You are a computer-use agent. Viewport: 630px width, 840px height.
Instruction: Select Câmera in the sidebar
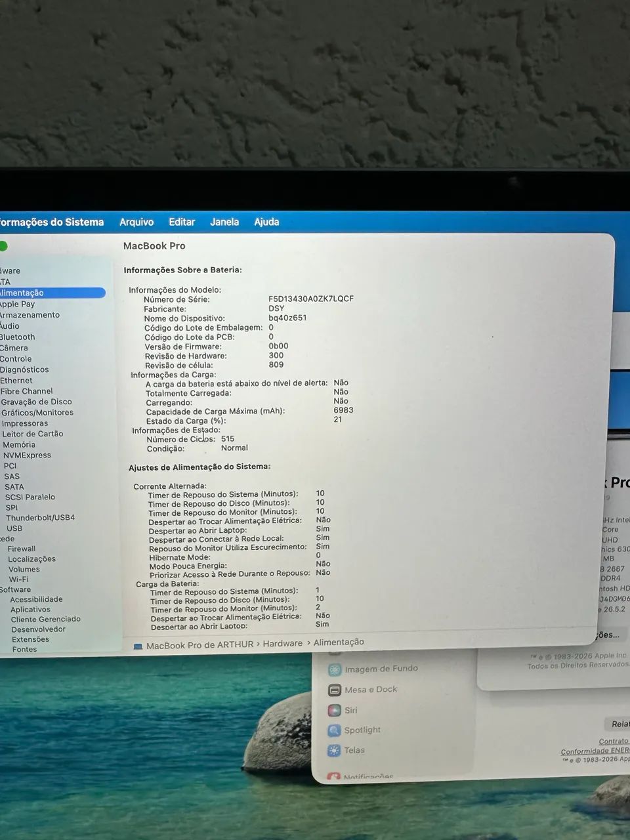14,348
